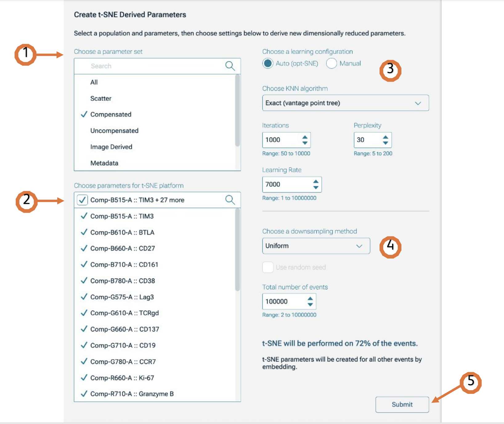Decrease total number of events with down arrow
504x424 pixels.
click(x=310, y=304)
